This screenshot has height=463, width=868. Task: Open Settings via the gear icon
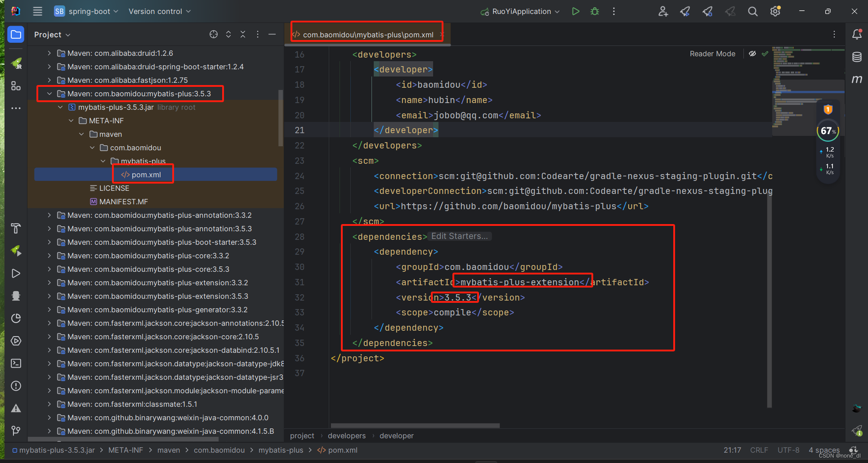click(775, 11)
